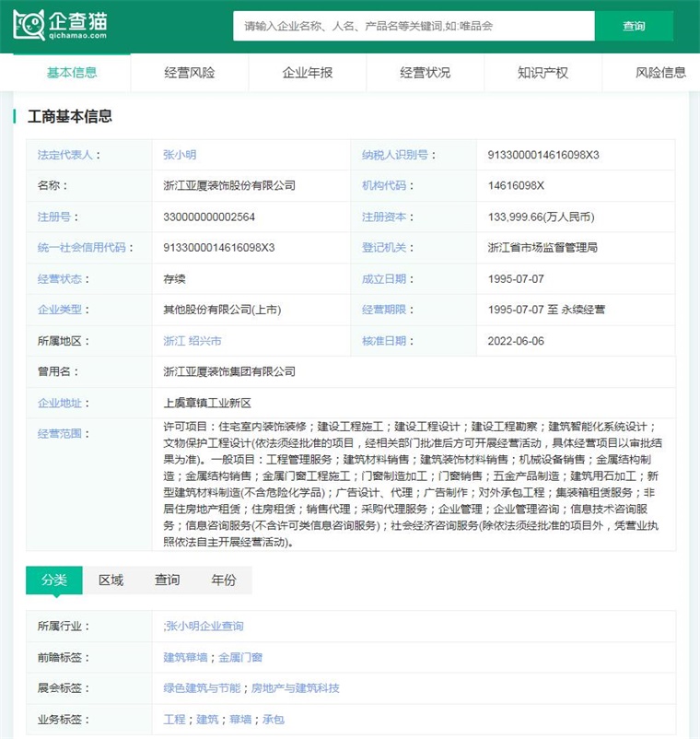Select the 年份 tab
The image size is (700, 739).
tap(224, 580)
